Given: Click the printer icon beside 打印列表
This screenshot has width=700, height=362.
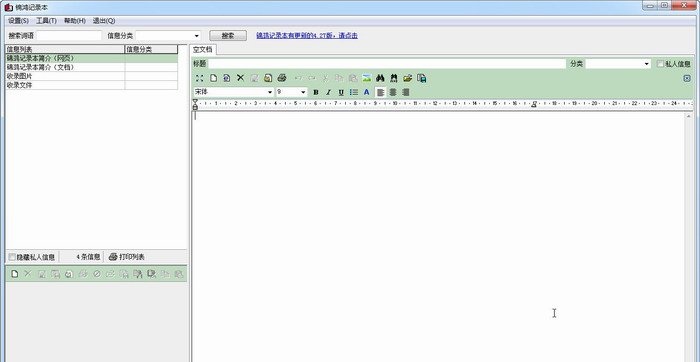Looking at the screenshot, I should point(113,257).
